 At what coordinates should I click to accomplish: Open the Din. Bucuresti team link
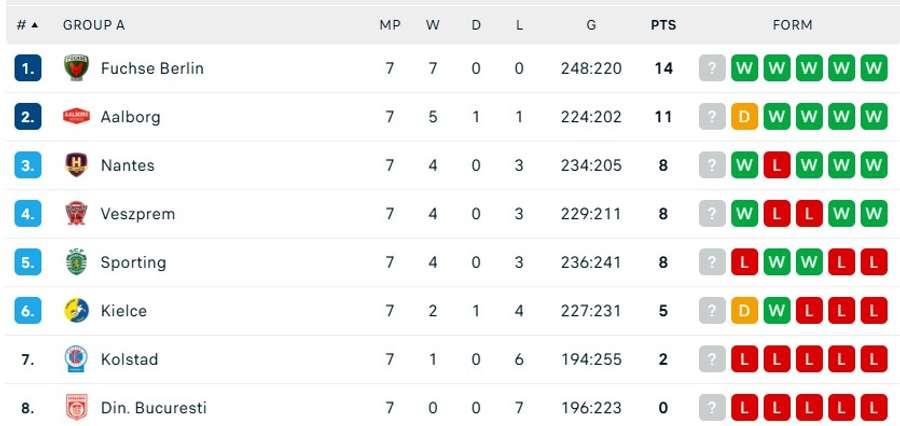(x=153, y=408)
